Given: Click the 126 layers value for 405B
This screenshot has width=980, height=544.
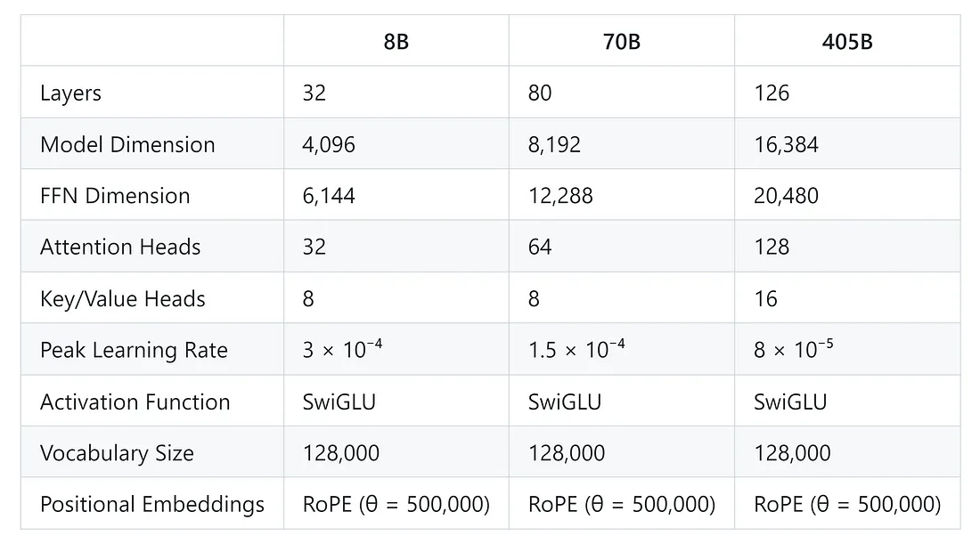Looking at the screenshot, I should (x=772, y=93).
